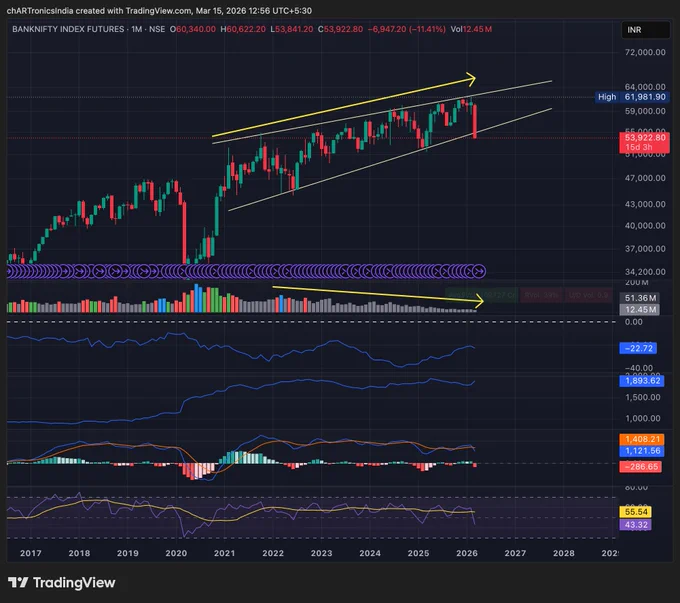Click the rightmost purple event marker circle
Image resolution: width=680 pixels, height=603 pixels.
tap(479, 272)
